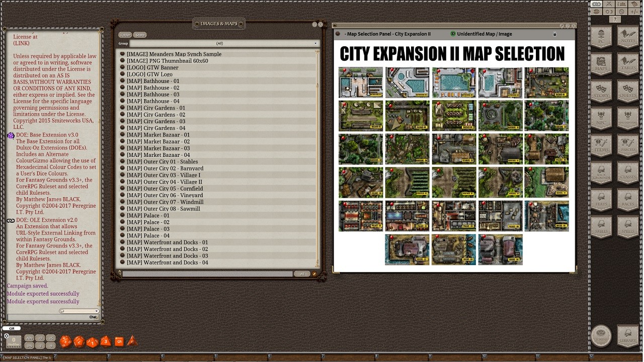Open the chat speaker dropdown
This screenshot has width=644, height=362.
79,311
